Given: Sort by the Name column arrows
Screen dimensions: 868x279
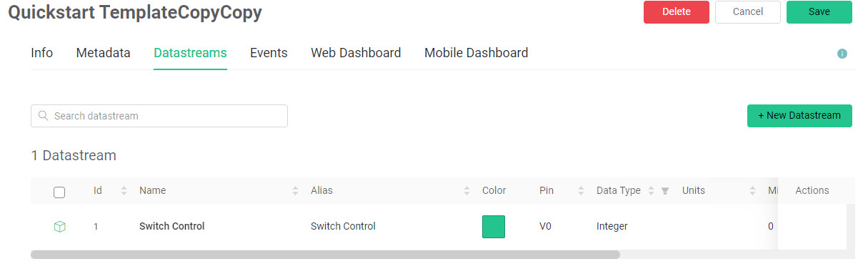Looking at the screenshot, I should pos(295,190).
